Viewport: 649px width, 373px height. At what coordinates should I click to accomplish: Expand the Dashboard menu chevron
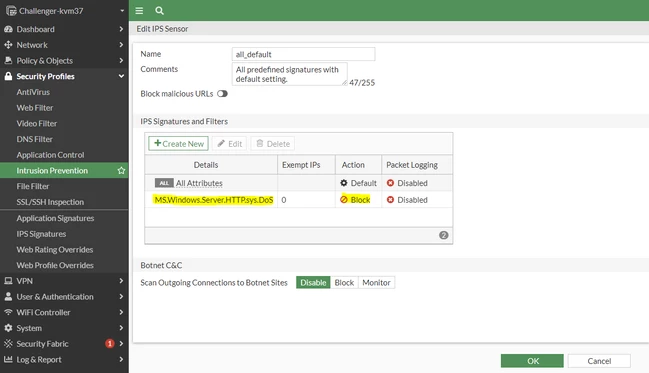coord(121,29)
